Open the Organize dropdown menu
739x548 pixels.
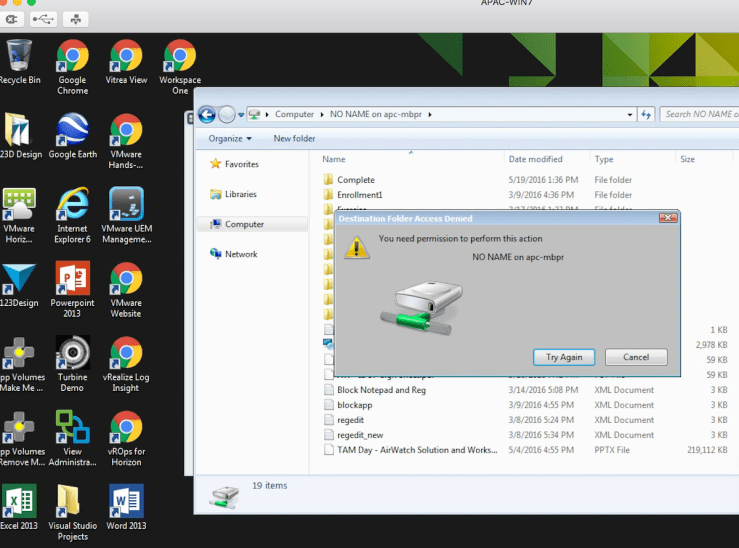tap(230, 139)
